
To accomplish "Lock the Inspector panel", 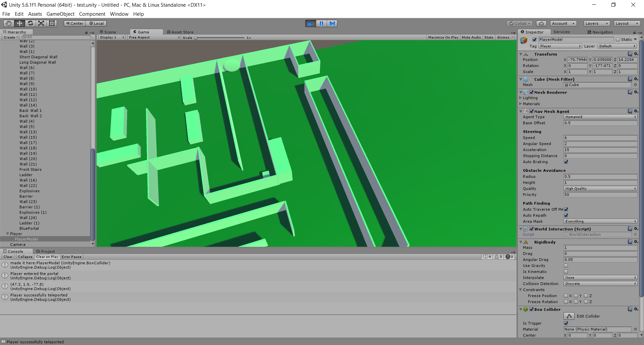I will pyautogui.click(x=634, y=32).
